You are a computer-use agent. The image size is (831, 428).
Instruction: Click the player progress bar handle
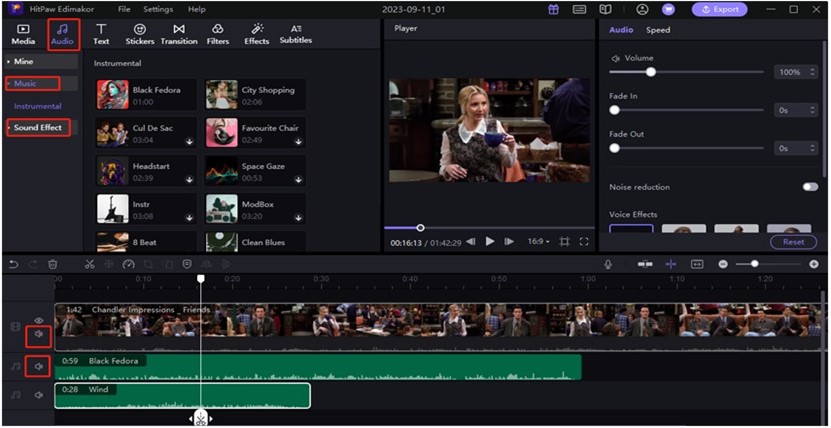(x=420, y=228)
